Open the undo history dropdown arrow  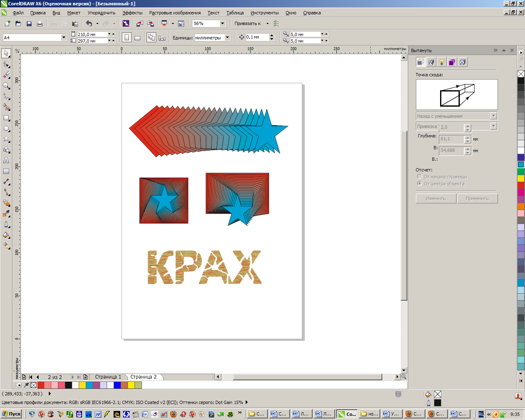pos(97,23)
